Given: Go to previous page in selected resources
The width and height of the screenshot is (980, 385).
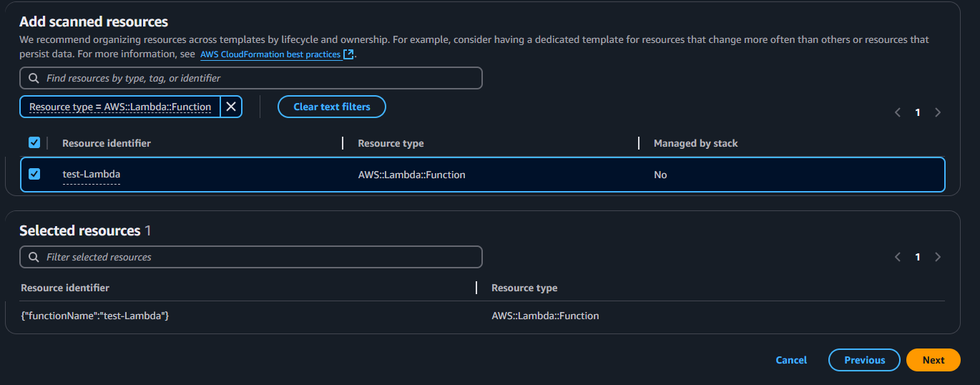Looking at the screenshot, I should (898, 257).
